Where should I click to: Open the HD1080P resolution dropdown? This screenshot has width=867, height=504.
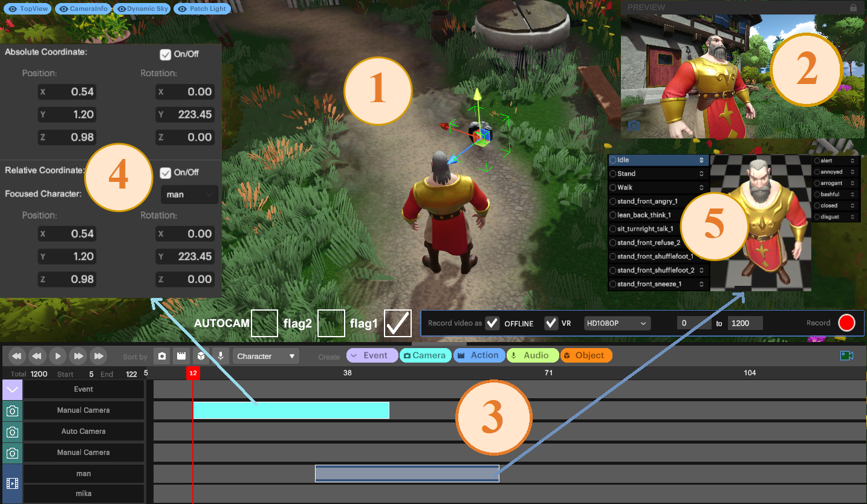(617, 323)
